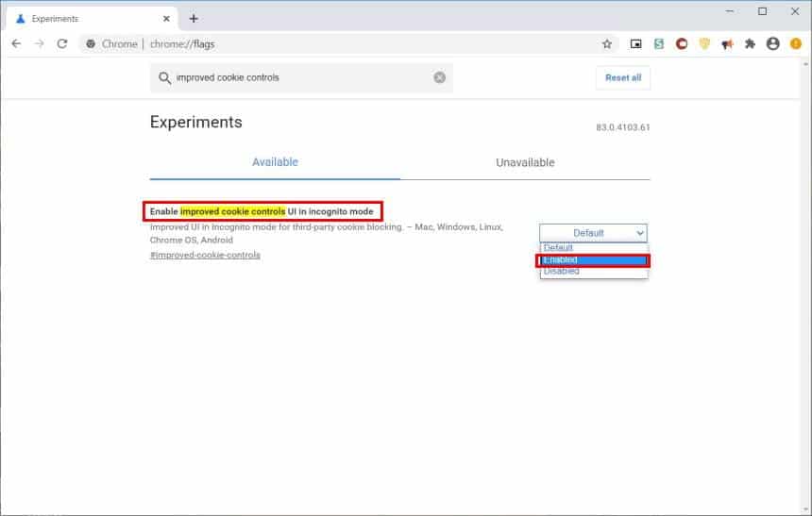Open a new tab with the plus button

point(194,19)
